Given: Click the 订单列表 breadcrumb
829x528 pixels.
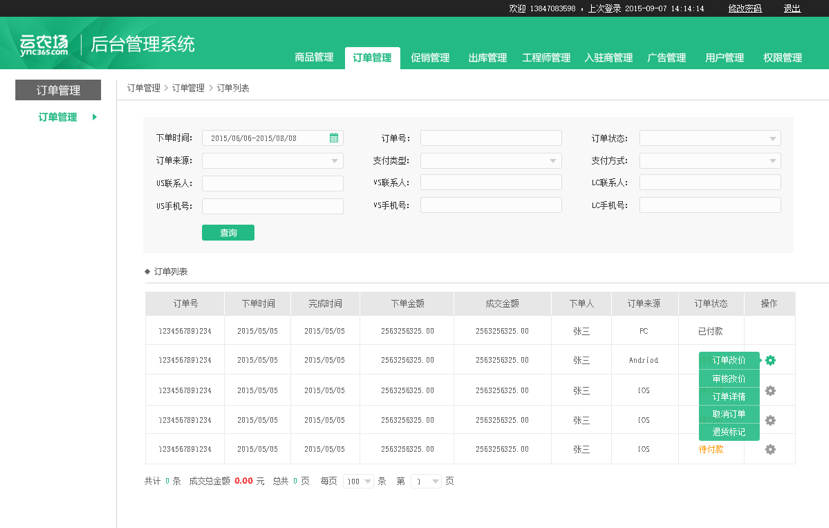Looking at the screenshot, I should pyautogui.click(x=233, y=88).
